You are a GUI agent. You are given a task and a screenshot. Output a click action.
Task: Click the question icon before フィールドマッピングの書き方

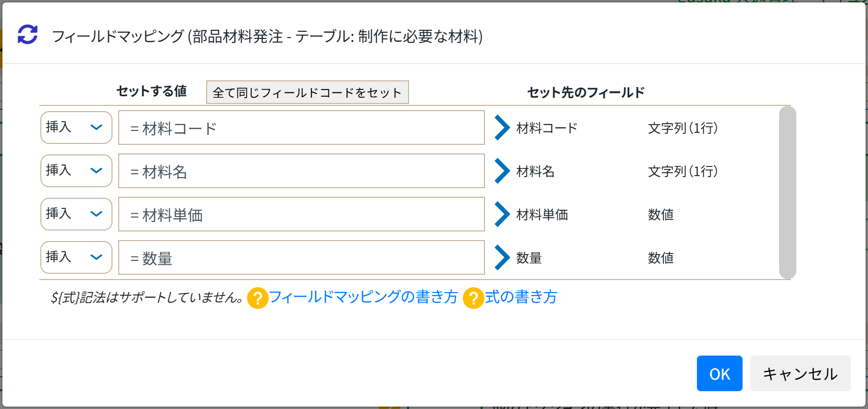(x=258, y=298)
